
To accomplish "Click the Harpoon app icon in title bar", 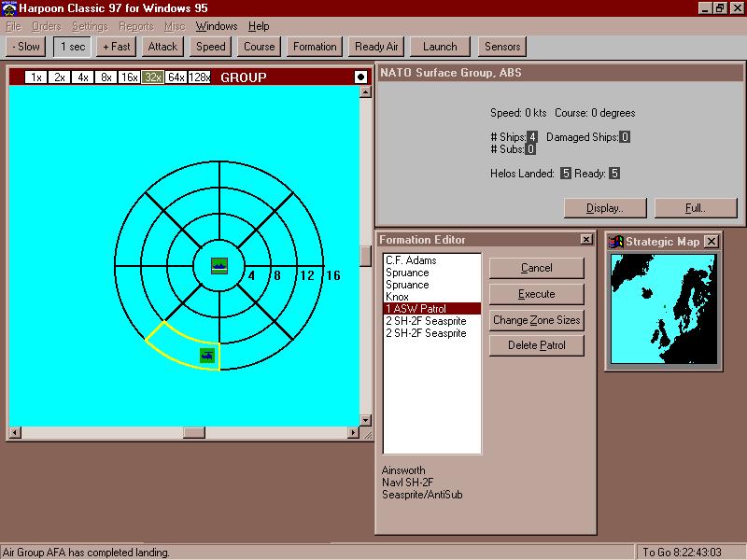I will coord(9,8).
